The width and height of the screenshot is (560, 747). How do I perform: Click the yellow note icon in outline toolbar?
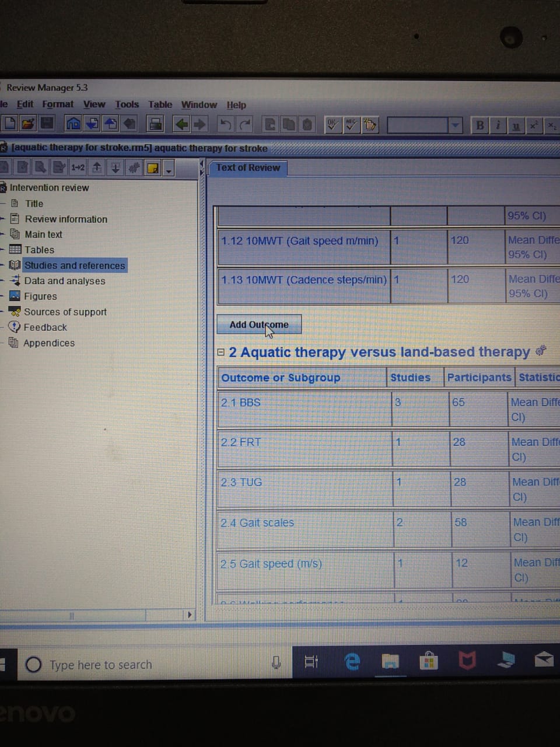coord(153,169)
